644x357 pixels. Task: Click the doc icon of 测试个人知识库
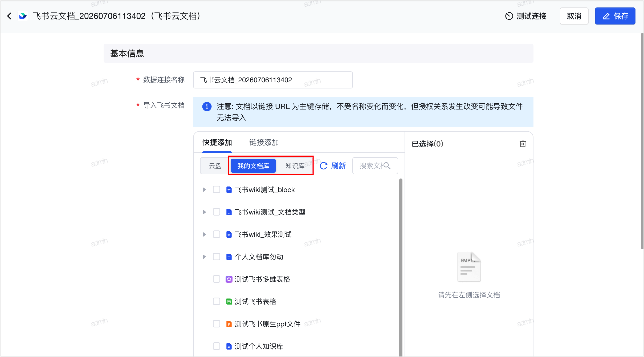pos(229,346)
